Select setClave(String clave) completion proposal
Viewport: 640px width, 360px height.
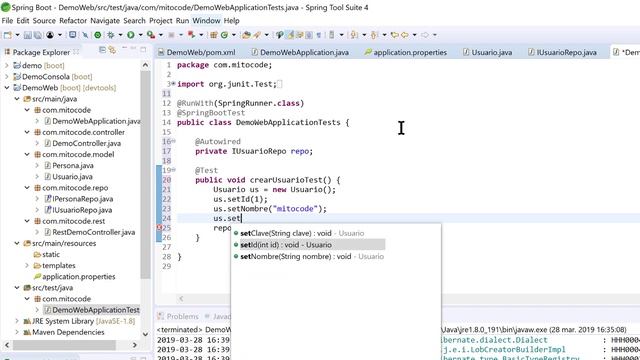(309, 233)
